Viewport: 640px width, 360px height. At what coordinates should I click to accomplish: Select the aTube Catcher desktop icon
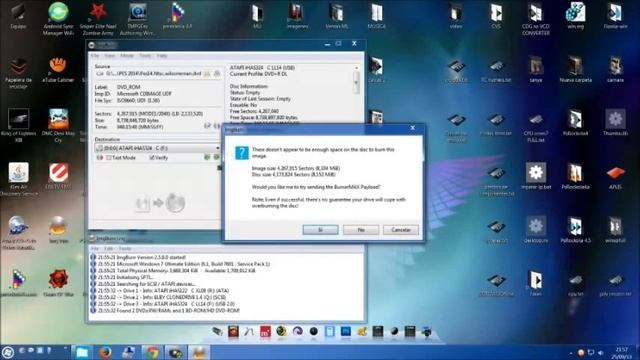pos(58,69)
